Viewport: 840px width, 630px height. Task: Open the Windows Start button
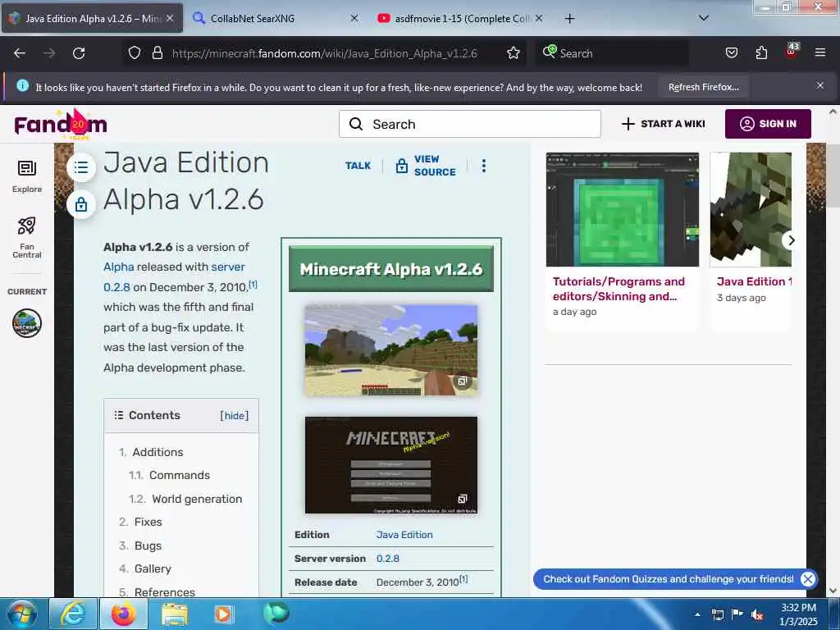22,614
